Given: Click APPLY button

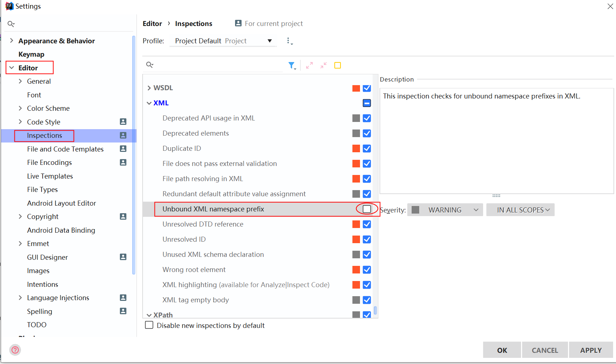Looking at the screenshot, I should click(591, 350).
